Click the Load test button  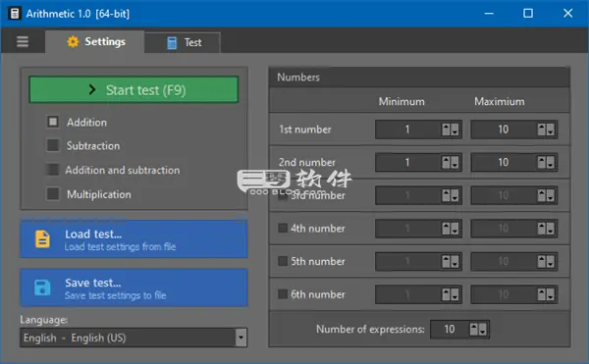click(134, 239)
